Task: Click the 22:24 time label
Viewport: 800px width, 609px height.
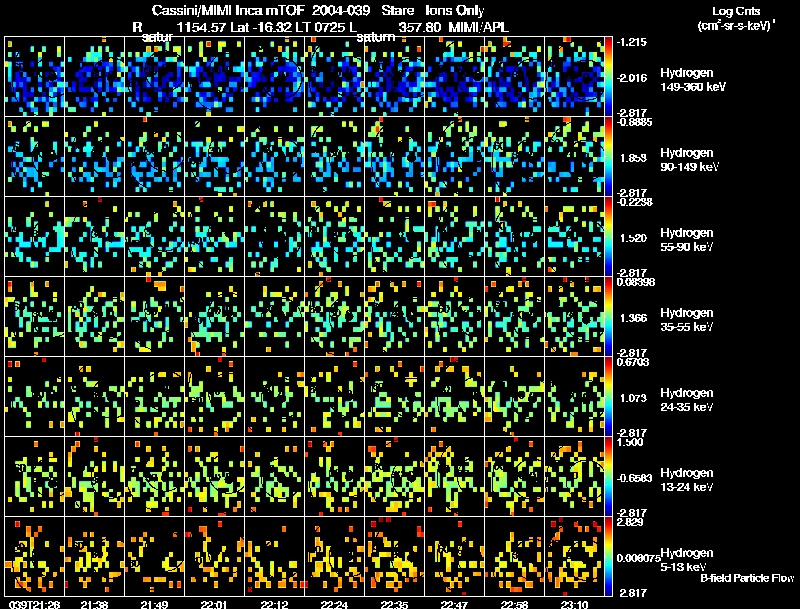Action: (x=334, y=604)
